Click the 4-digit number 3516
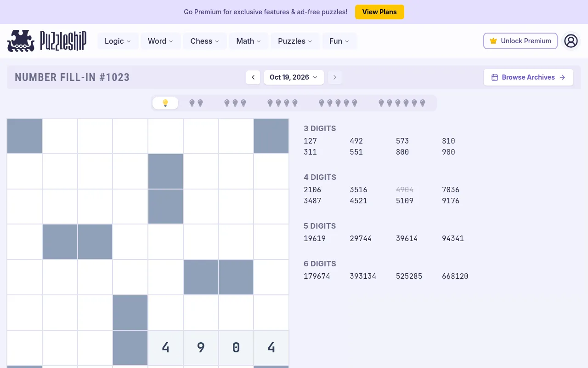The image size is (588, 368). tap(358, 190)
